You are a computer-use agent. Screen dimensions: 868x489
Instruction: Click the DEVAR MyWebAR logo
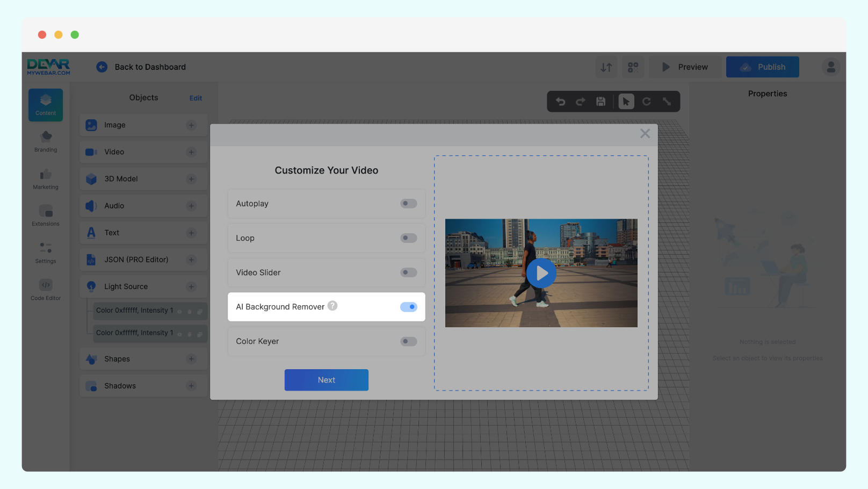(48, 67)
